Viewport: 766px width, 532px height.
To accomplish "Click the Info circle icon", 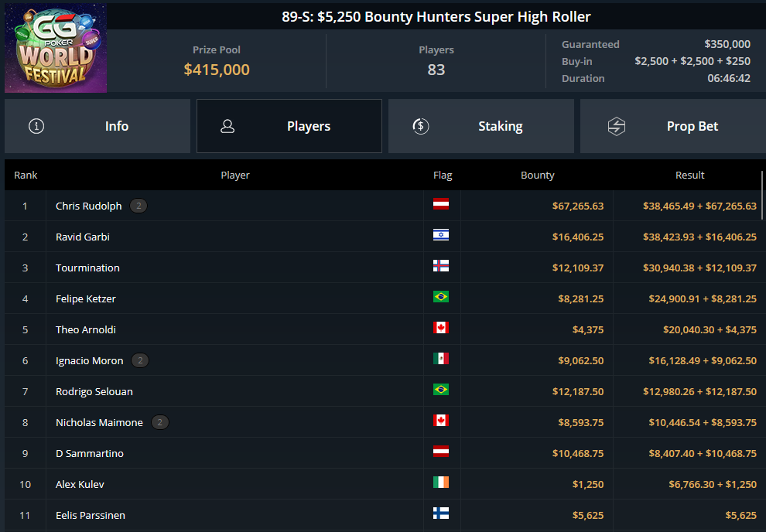I will (x=36, y=126).
